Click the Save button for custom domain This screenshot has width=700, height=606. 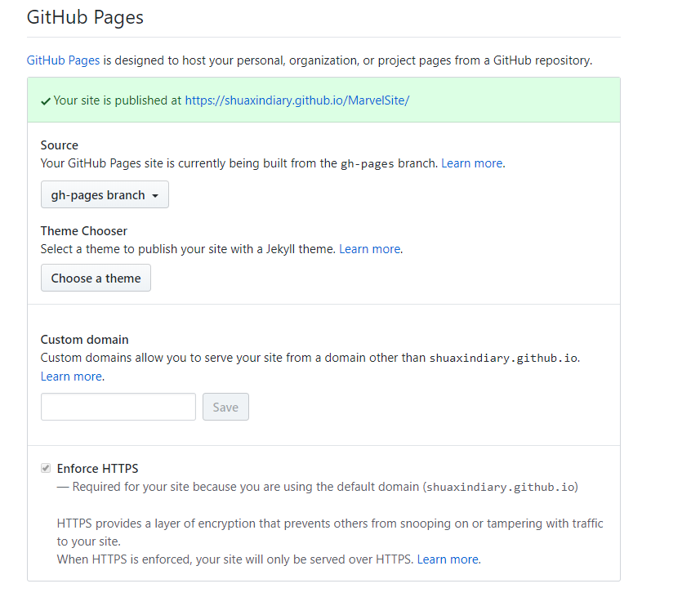[225, 407]
